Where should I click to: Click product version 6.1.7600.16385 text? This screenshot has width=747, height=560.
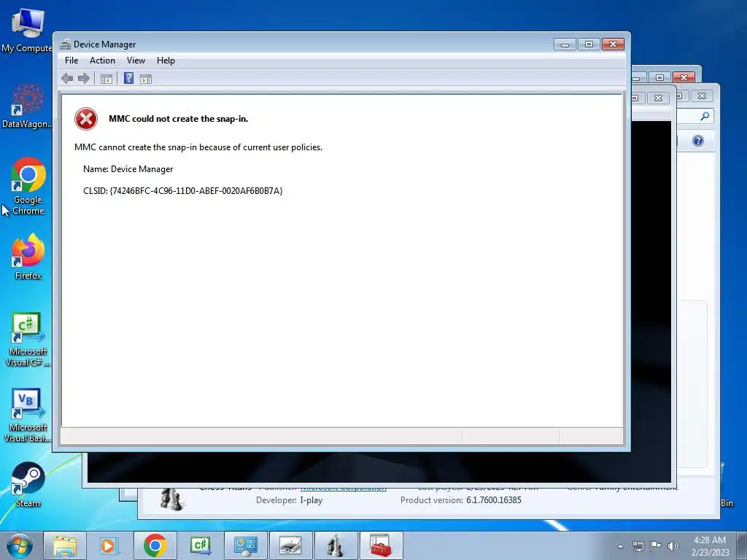click(494, 500)
